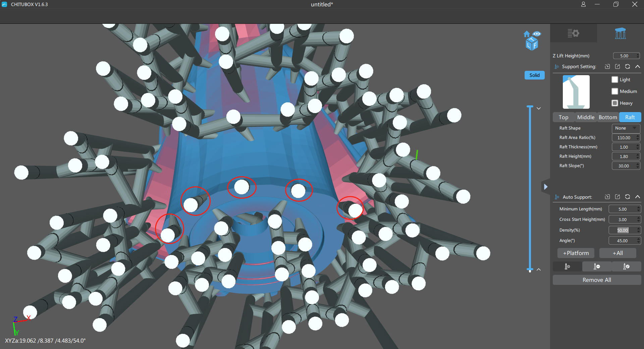Open the user account icon
The width and height of the screenshot is (644, 349).
tap(584, 4)
